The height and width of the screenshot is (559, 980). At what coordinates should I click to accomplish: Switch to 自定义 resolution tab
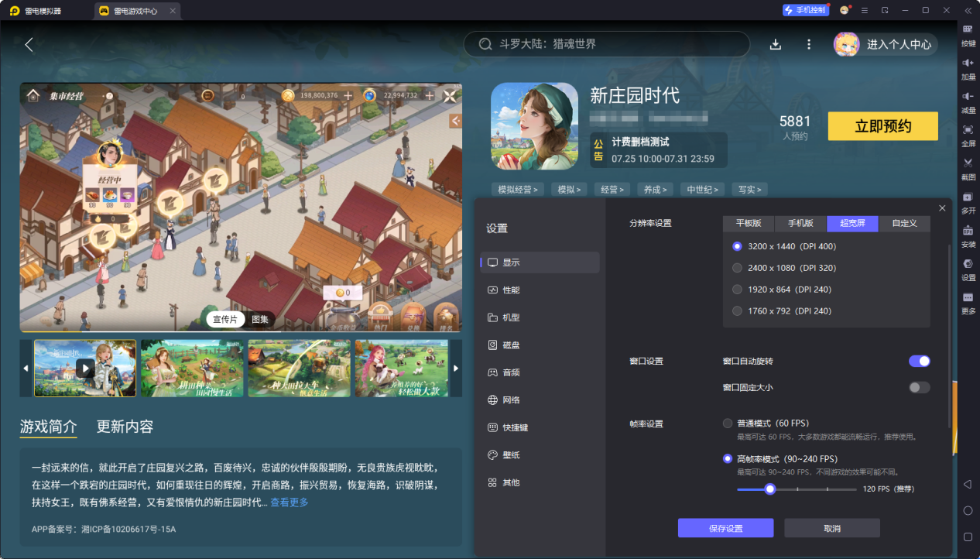tap(904, 223)
